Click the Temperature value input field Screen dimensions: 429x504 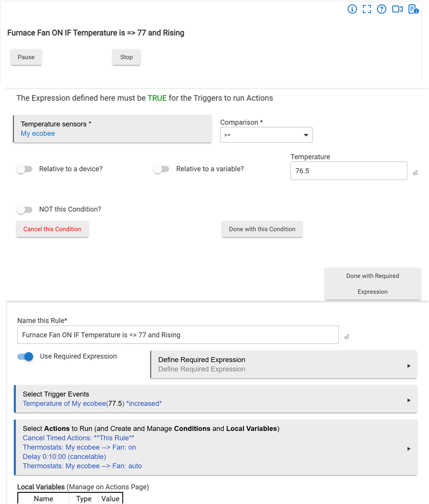(x=348, y=171)
